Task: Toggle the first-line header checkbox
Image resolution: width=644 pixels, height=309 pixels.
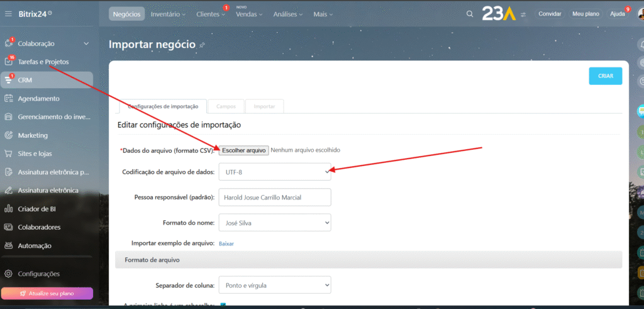Action: click(x=223, y=306)
